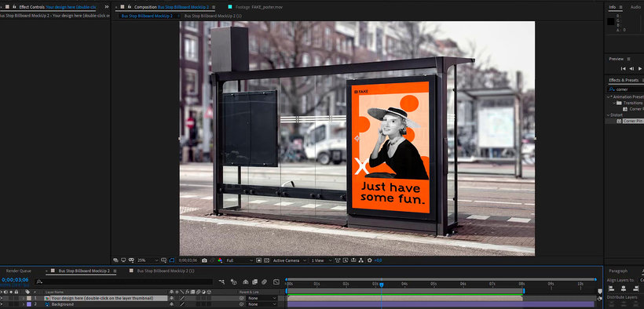The height and width of the screenshot is (309, 644).
Task: Click the Always Preview This View icon
Action: click(115, 260)
